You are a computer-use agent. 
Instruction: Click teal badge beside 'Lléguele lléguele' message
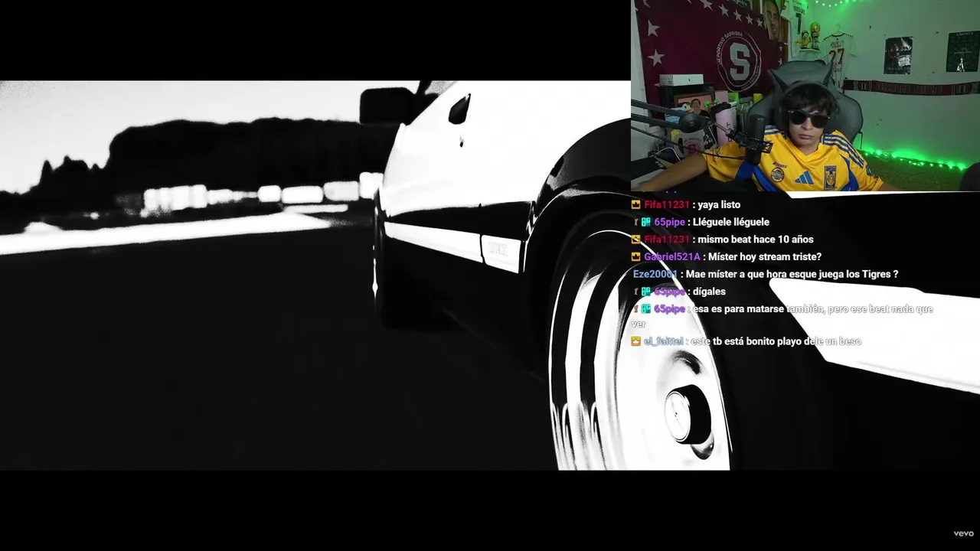(646, 222)
